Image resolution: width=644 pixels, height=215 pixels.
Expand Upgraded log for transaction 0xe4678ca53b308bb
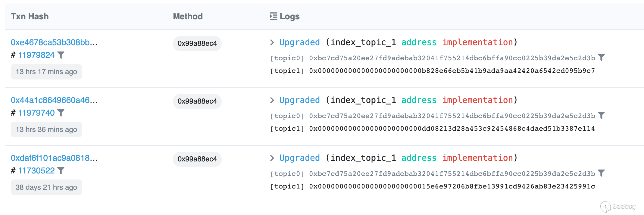(272, 42)
